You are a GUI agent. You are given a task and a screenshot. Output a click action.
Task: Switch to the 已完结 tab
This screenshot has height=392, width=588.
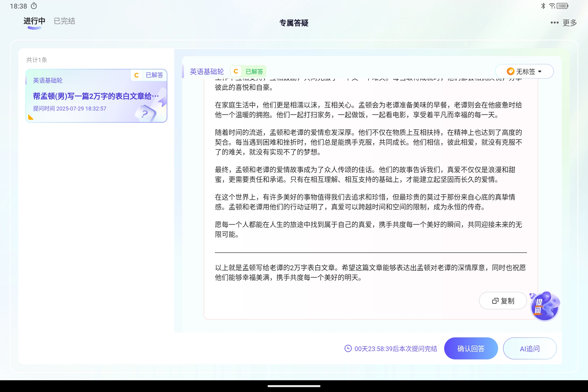click(64, 21)
